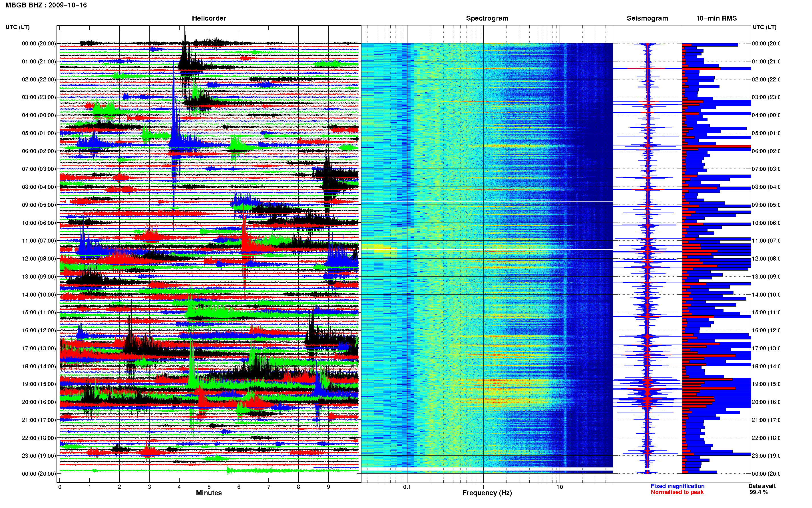This screenshot has height=508, width=812.
Task: Click the left 07:00 (03:00) time label
Action: click(39, 169)
